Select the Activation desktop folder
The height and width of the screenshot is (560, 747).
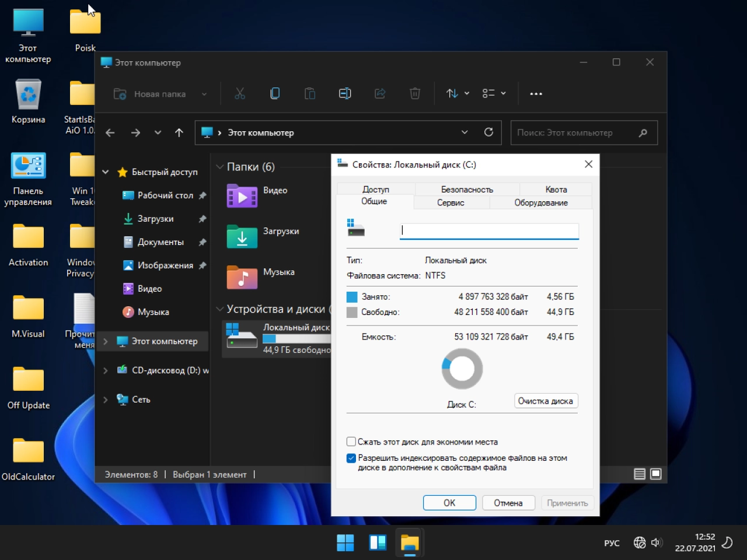[28, 245]
